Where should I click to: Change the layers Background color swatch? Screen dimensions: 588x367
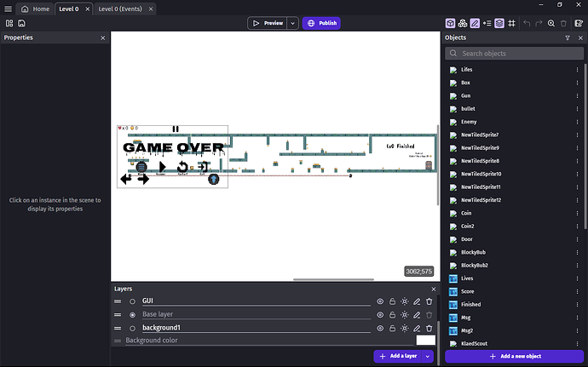tap(426, 340)
